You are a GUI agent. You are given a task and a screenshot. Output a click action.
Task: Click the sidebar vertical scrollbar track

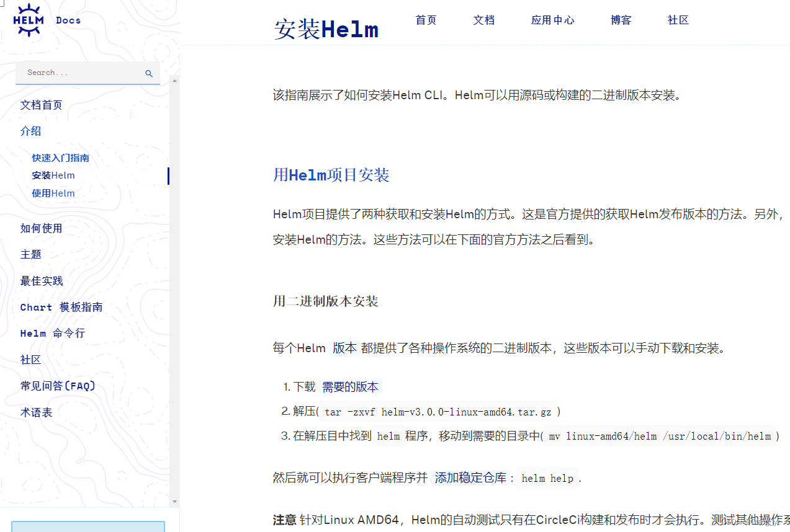174,291
